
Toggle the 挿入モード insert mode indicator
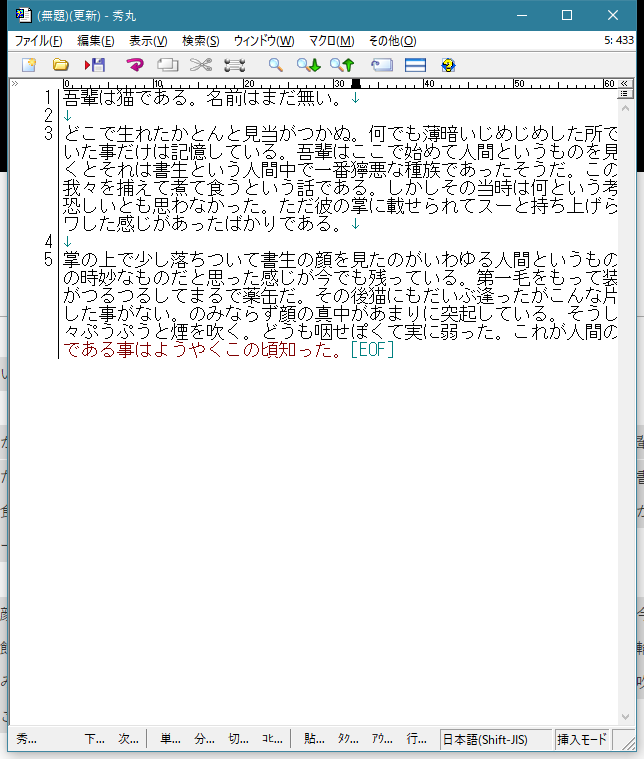(x=582, y=739)
